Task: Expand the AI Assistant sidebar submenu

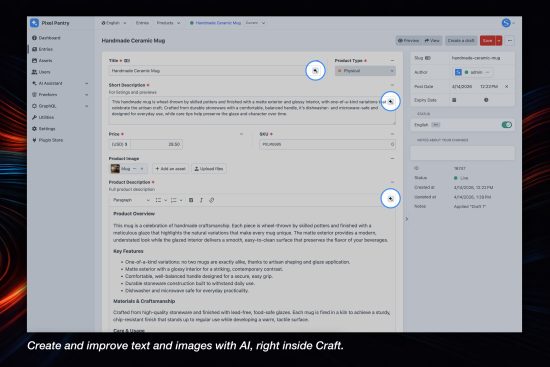Action: coord(86,84)
